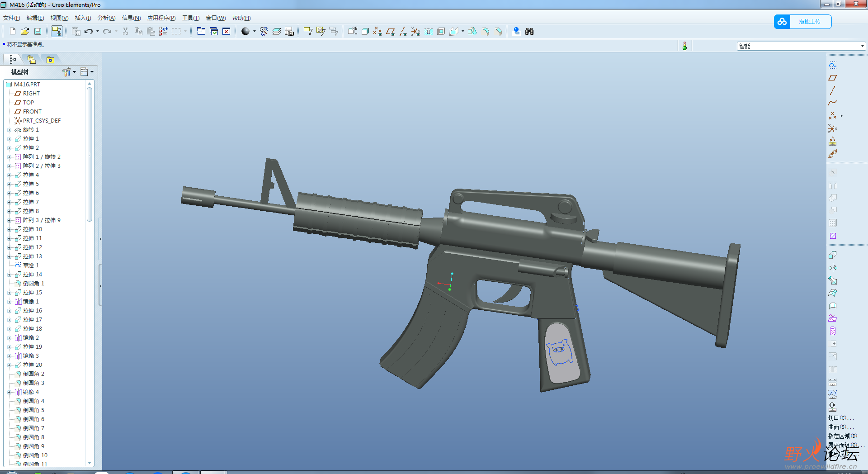Open the 智能 selection filter dropdown
Viewport: 868px width, 474px height.
tap(862, 46)
